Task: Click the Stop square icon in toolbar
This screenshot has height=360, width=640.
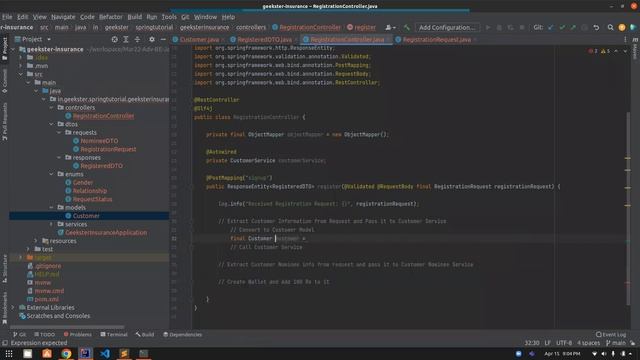Action: [x=522, y=27]
